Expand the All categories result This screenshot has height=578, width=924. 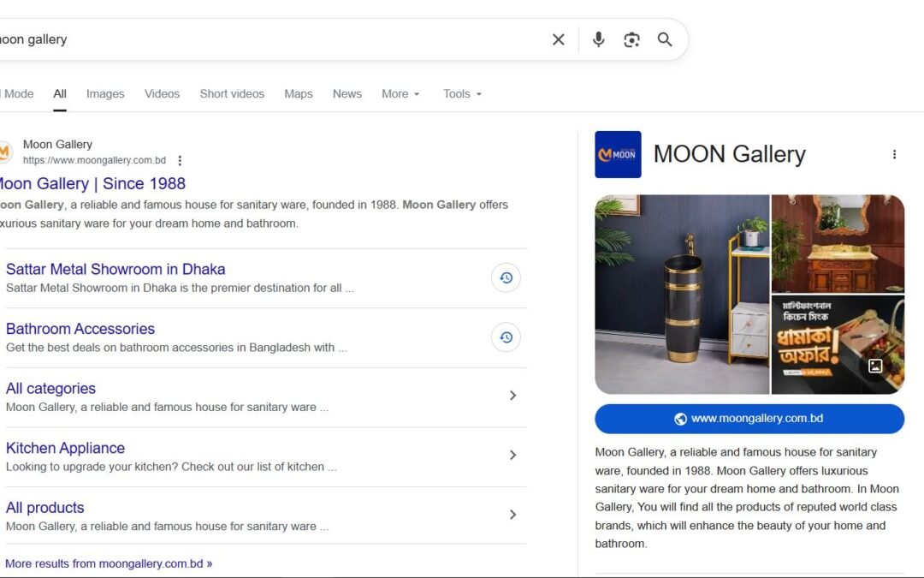(513, 396)
